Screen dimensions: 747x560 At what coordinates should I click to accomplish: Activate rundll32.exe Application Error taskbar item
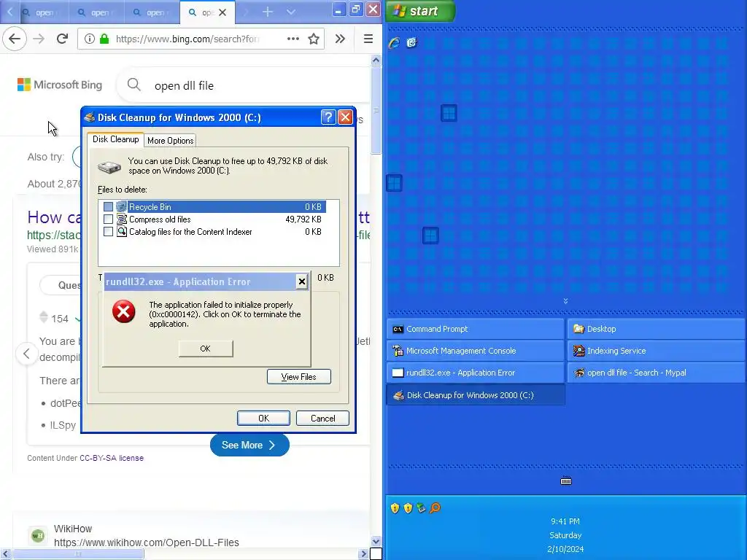pyautogui.click(x=476, y=373)
